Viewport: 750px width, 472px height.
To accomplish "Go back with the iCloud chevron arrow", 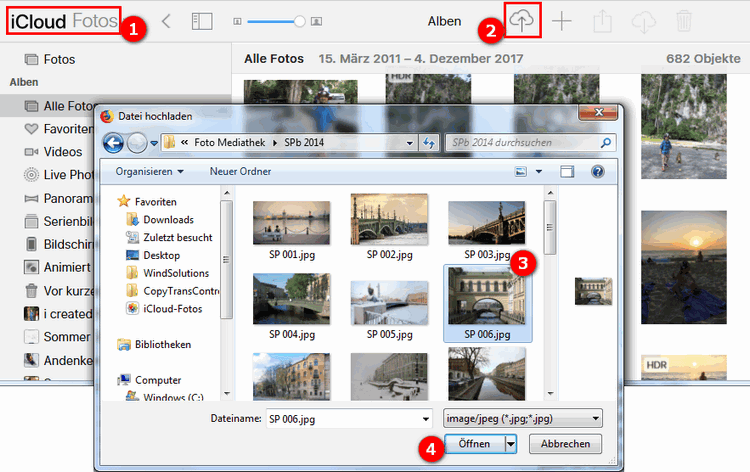I will [x=166, y=21].
